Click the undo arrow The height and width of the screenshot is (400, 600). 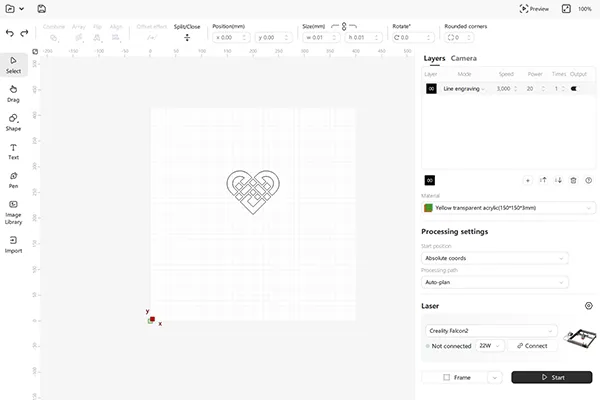[10, 33]
